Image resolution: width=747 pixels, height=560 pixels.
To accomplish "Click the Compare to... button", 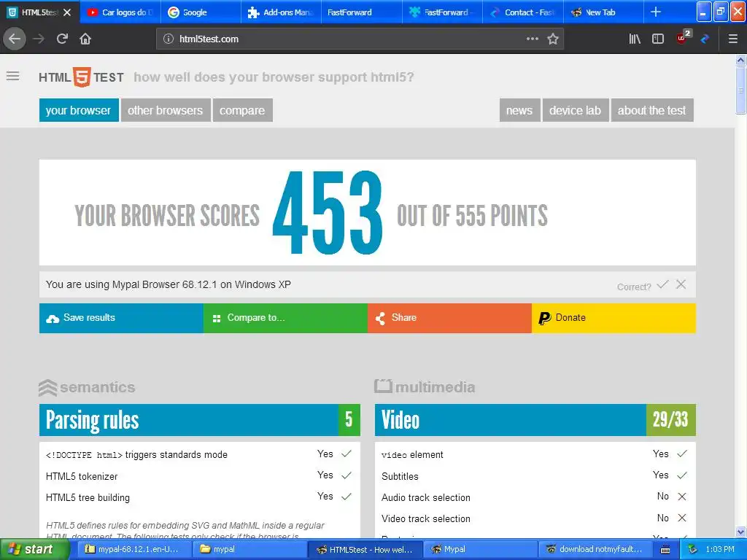I will pos(285,318).
